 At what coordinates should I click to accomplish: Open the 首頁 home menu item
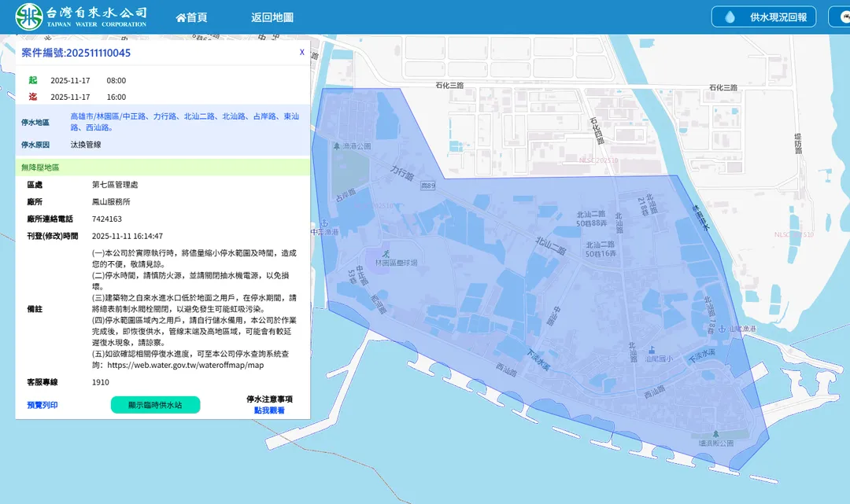pos(192,17)
